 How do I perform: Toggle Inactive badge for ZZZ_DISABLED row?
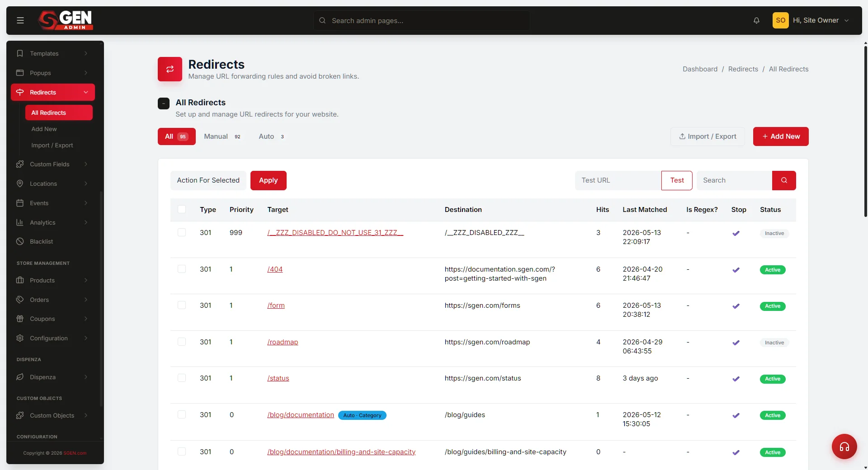tap(774, 233)
